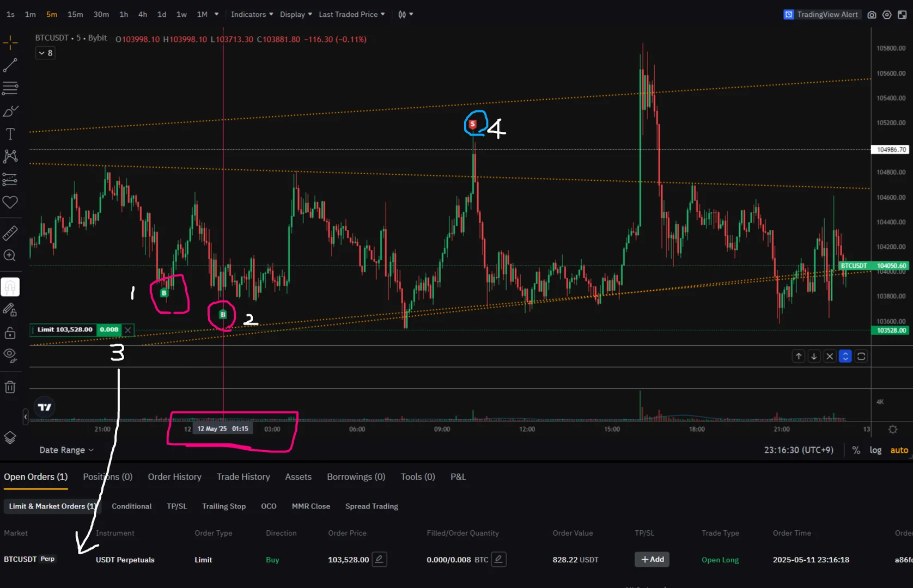
Task: Select the crosshair cursor tool
Action: click(x=10, y=42)
